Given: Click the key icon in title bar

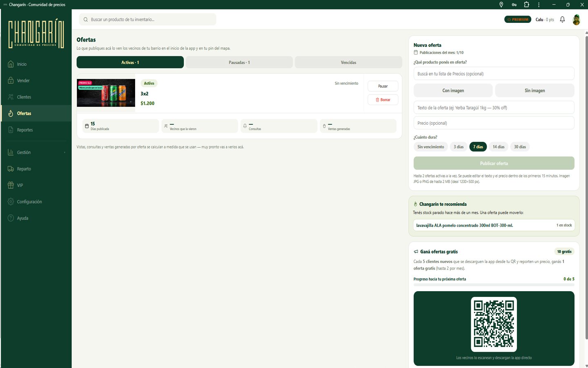Looking at the screenshot, I should pos(514,4).
